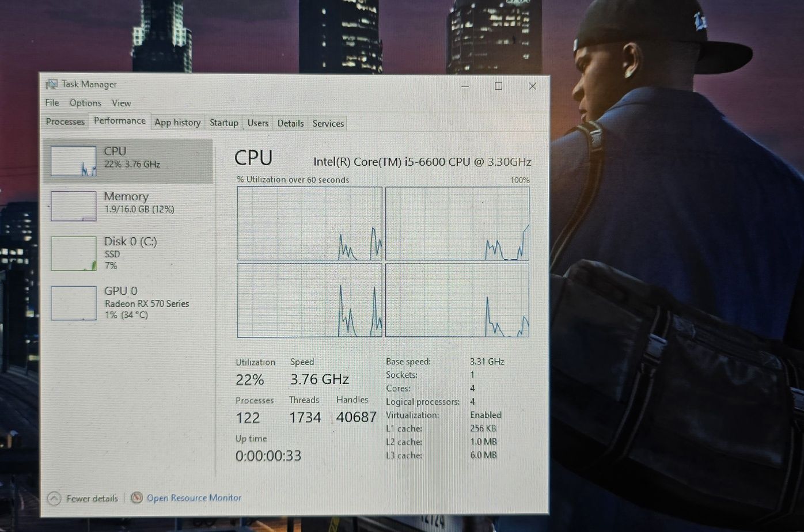This screenshot has width=804, height=532.
Task: Click the Disk 0 mini graph thumbnail
Action: point(74,253)
